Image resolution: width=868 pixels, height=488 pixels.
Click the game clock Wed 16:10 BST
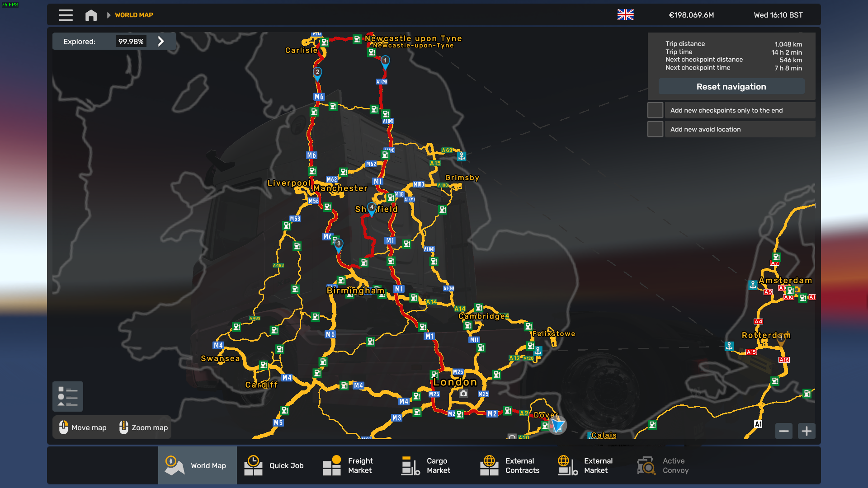(x=778, y=15)
